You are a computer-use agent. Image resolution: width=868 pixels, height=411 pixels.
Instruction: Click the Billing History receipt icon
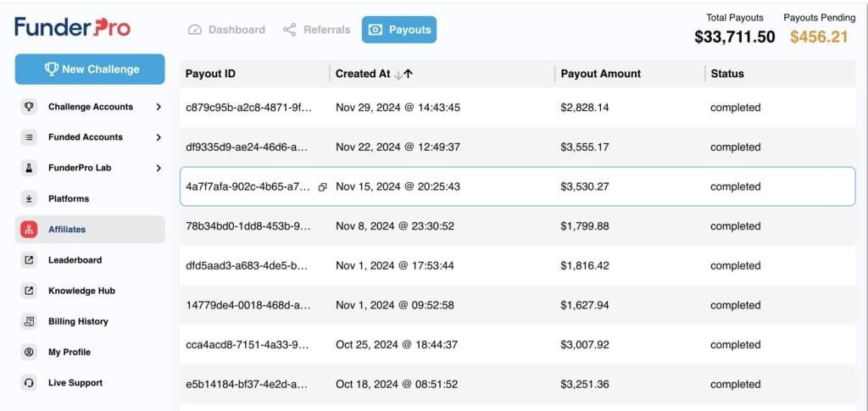[29, 321]
